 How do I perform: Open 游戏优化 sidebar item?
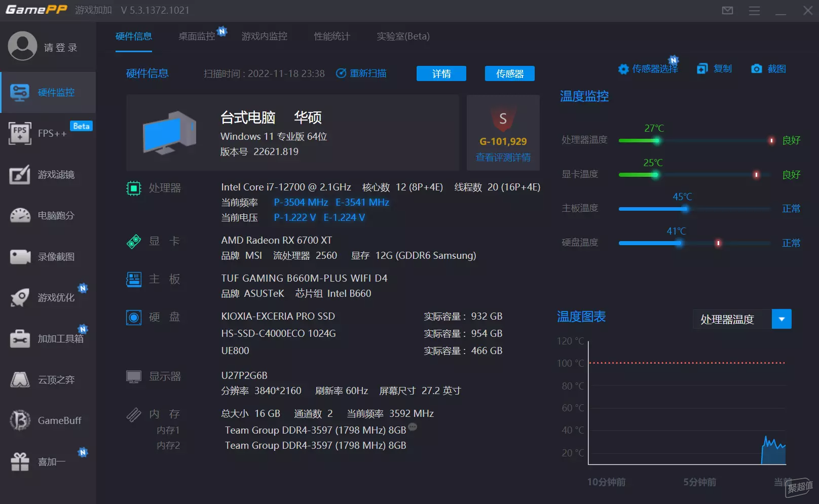click(x=48, y=297)
